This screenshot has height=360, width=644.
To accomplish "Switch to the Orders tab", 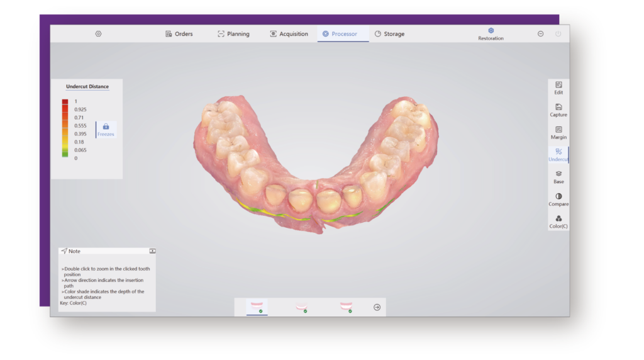I will 179,34.
